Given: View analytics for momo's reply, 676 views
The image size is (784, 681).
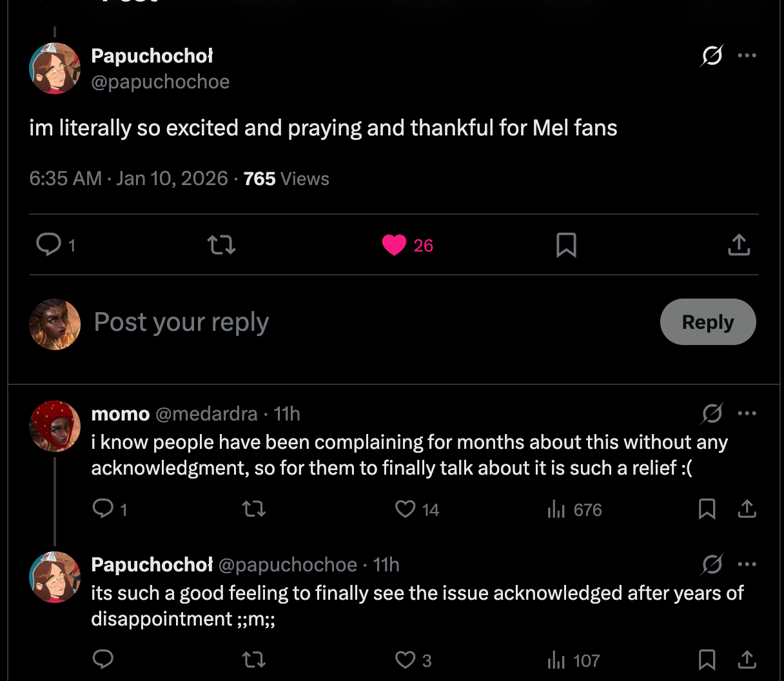Looking at the screenshot, I should pos(556,509).
